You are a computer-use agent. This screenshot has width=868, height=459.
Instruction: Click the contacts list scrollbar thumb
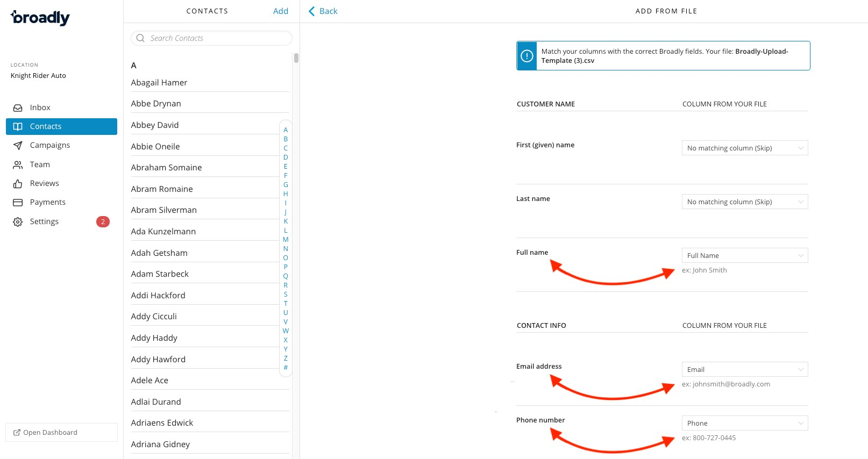click(x=296, y=58)
